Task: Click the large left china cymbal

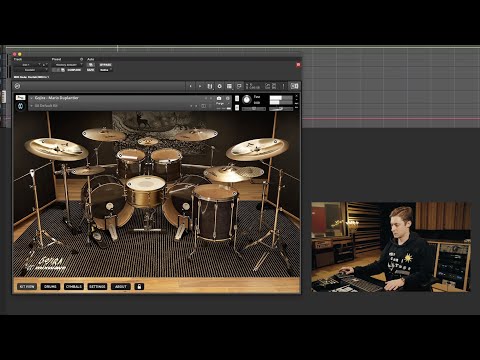Action: click(x=56, y=149)
